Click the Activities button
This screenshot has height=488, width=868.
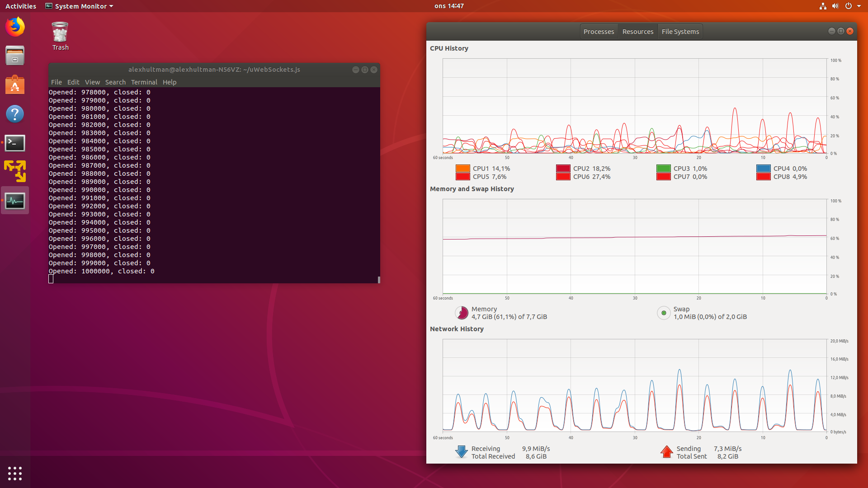(21, 6)
